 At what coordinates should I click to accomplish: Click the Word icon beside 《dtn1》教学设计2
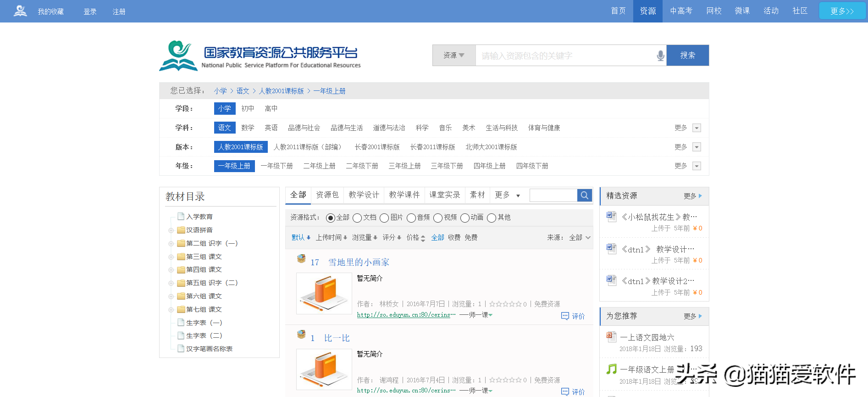[x=611, y=280]
